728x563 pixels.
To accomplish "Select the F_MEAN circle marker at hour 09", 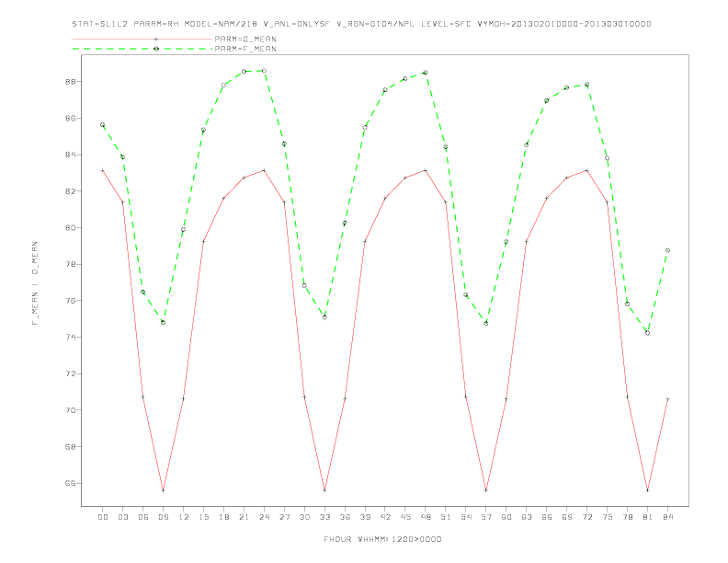I will [163, 322].
